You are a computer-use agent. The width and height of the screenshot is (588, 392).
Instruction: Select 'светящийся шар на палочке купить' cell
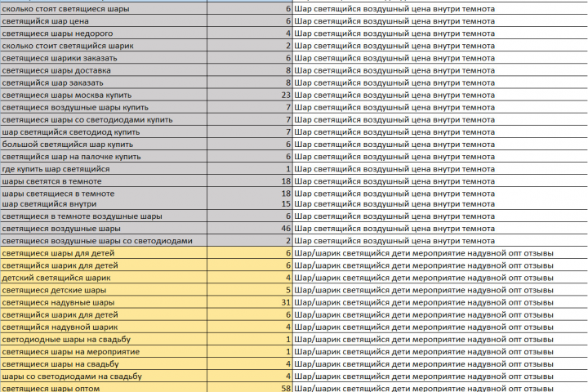[x=104, y=157]
